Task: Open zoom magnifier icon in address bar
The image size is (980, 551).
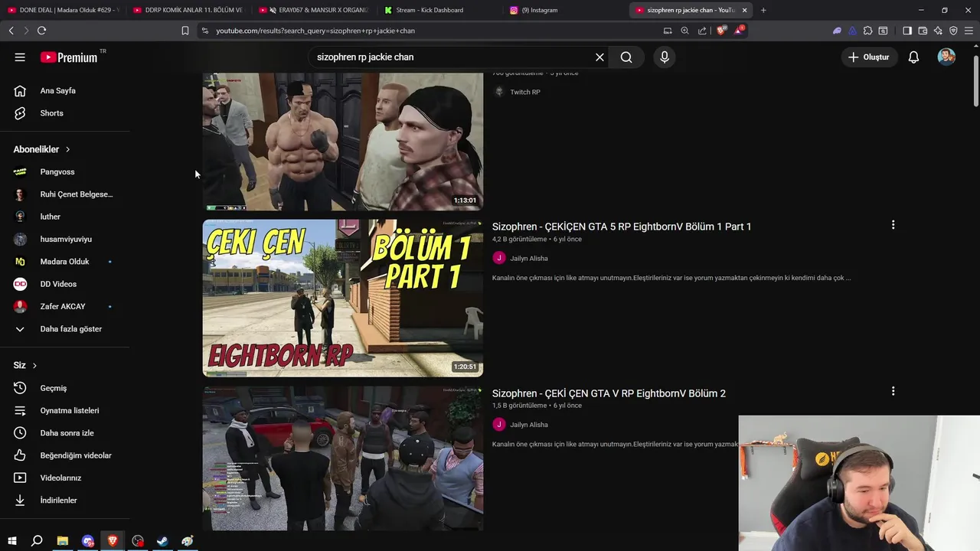Action: click(x=684, y=31)
